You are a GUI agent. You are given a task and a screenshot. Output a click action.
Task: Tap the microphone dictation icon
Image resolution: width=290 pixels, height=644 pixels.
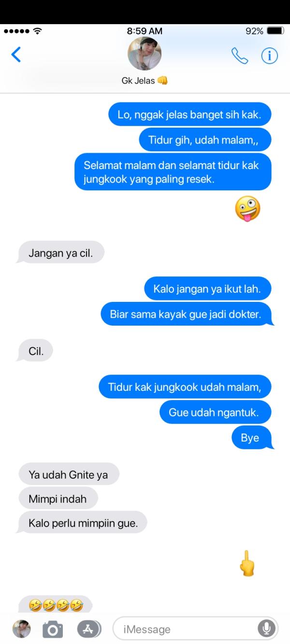pyautogui.click(x=266, y=629)
